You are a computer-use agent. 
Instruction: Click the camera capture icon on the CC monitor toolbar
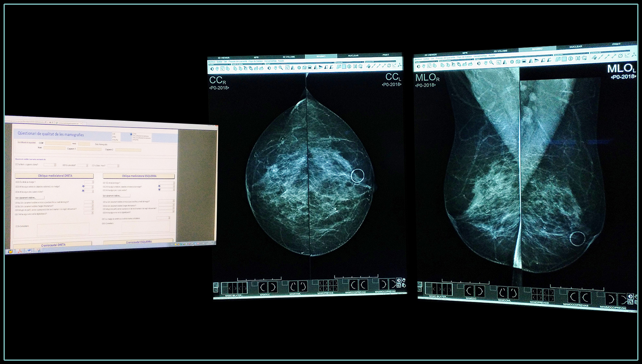click(304, 67)
